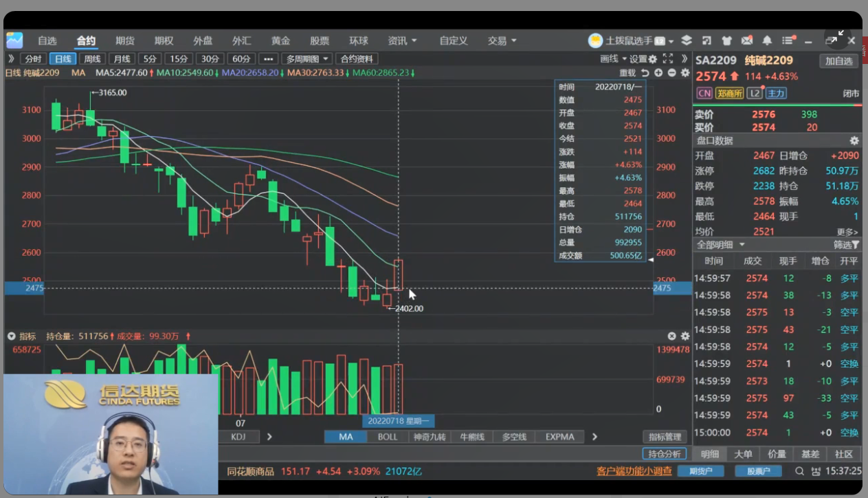Open the 多周期图 dropdown

(x=307, y=59)
